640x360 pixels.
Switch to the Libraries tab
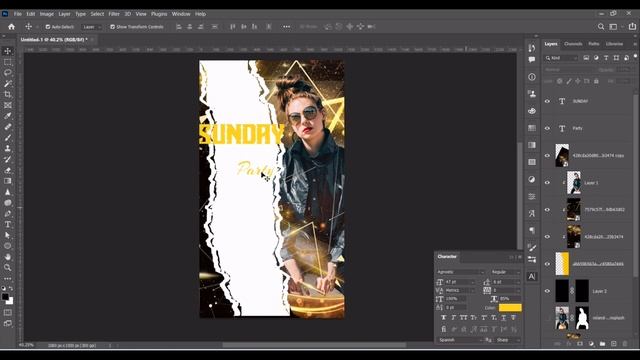pos(614,44)
